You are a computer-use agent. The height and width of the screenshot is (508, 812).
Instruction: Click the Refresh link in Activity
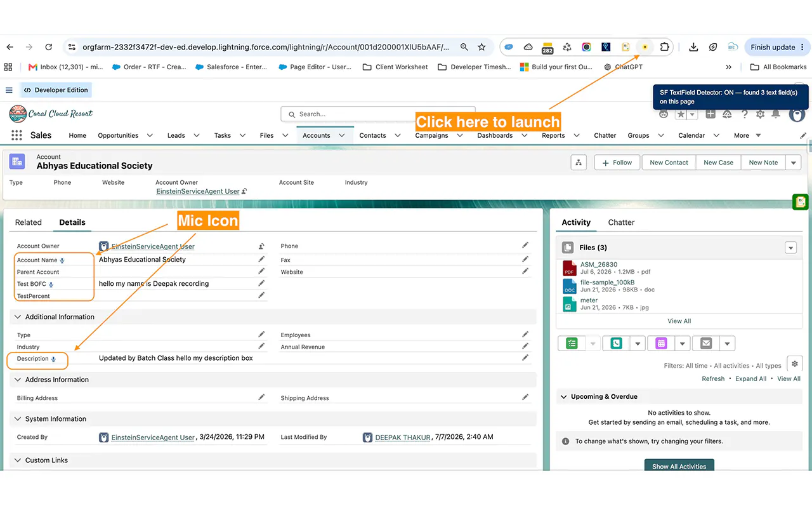pyautogui.click(x=713, y=378)
